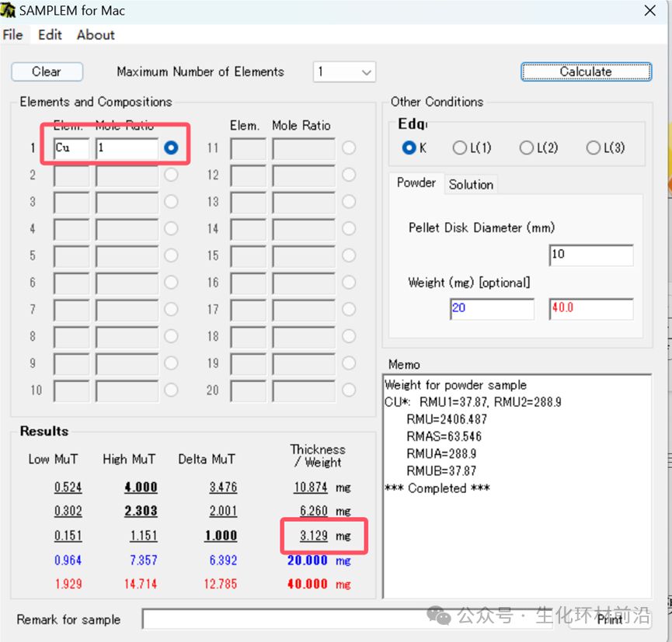This screenshot has height=642, width=672.
Task: Click memo line RMAS=63.546
Action: click(444, 436)
